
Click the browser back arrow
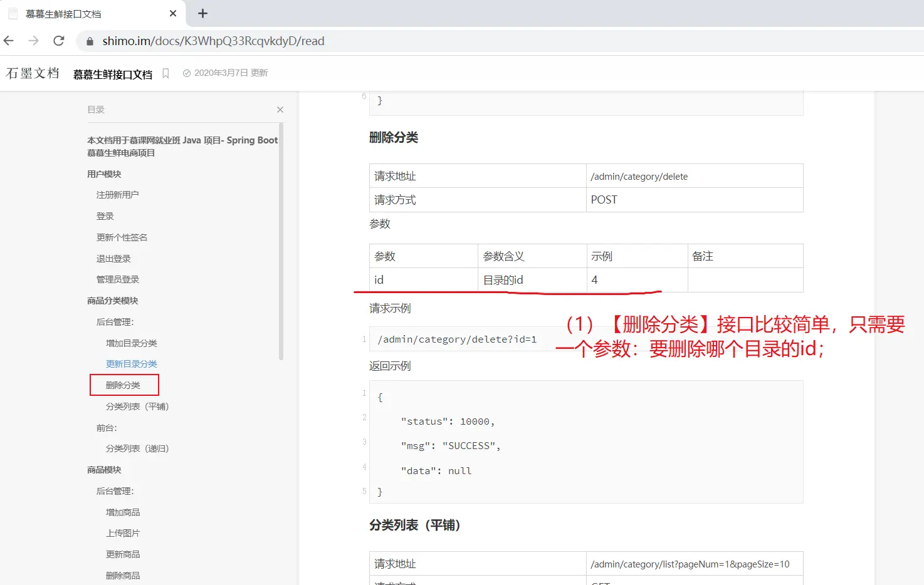point(9,41)
